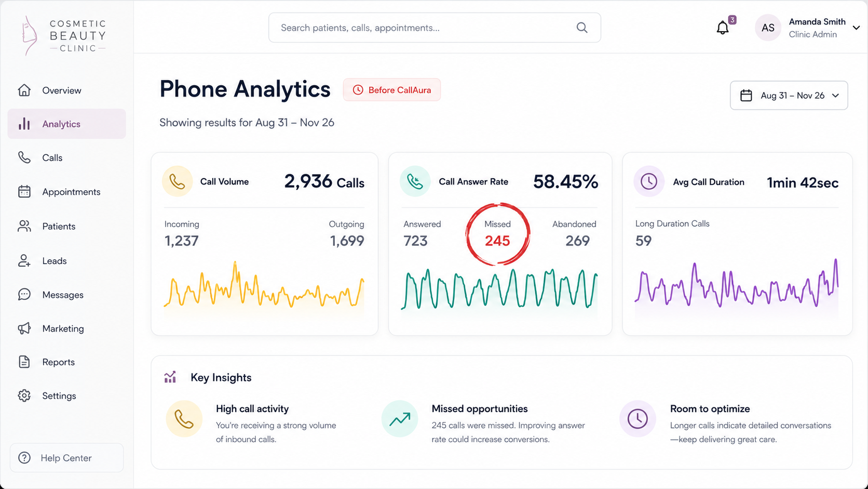Click the Avg Call Duration clock icon
This screenshot has height=489, width=868.
649,181
